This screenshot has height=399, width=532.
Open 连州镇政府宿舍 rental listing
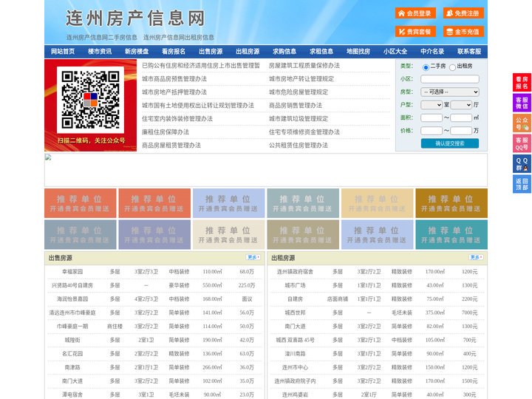pyautogui.click(x=295, y=272)
